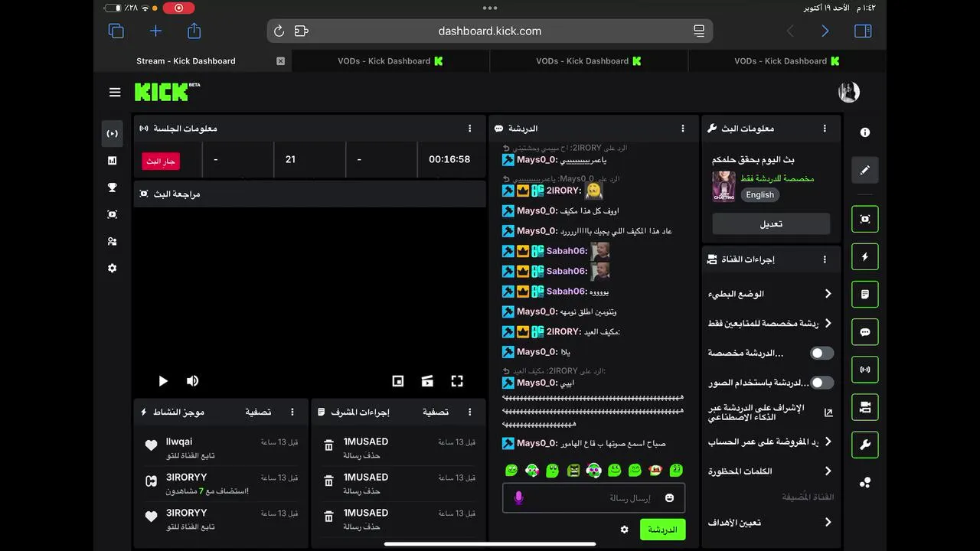
Task: Expand followers-only chat option chevron
Action: point(828,324)
